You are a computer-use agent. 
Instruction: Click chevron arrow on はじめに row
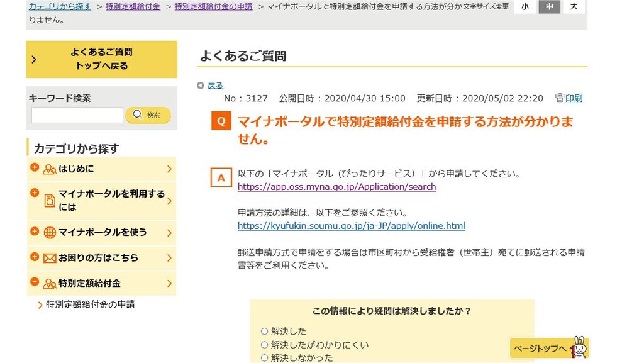(169, 169)
